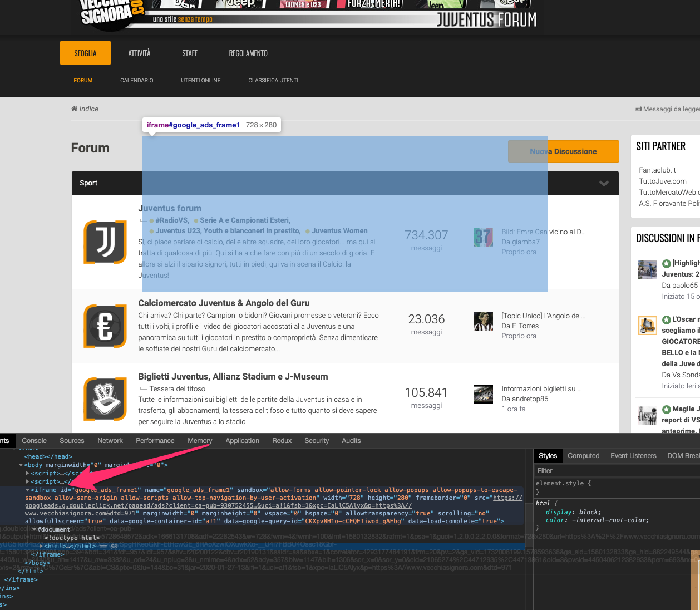Switch to DevTools Sources tab
This screenshot has width=700, height=610.
click(72, 440)
